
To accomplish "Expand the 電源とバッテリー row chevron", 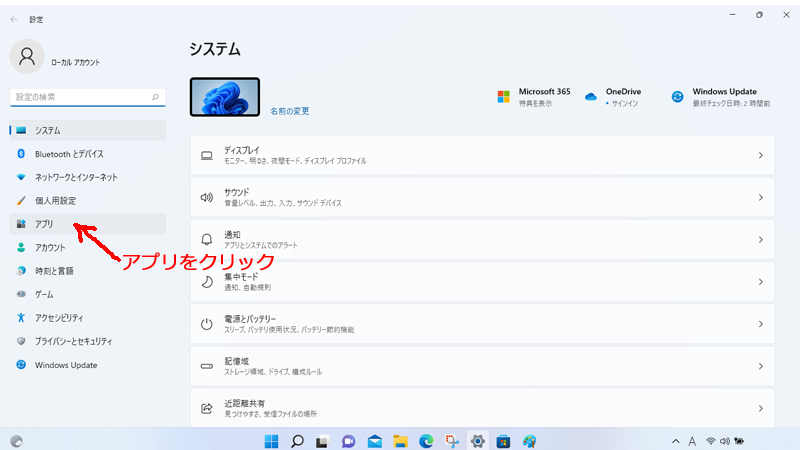I will coord(760,324).
